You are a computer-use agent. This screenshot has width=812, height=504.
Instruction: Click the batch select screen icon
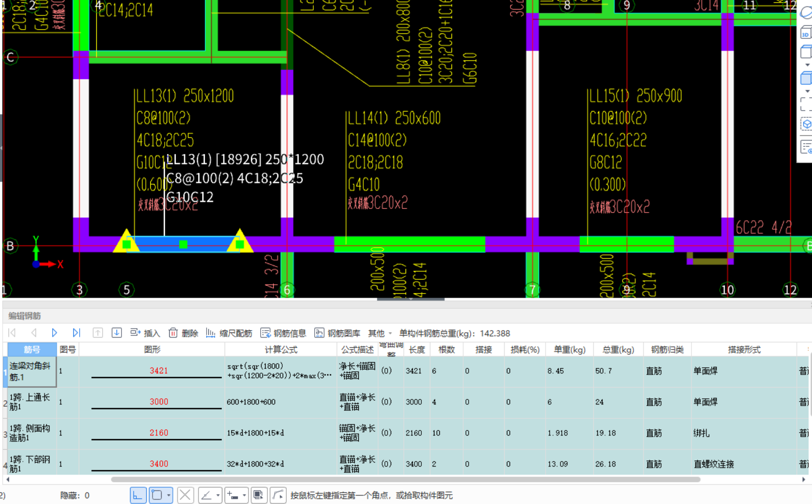(258, 495)
